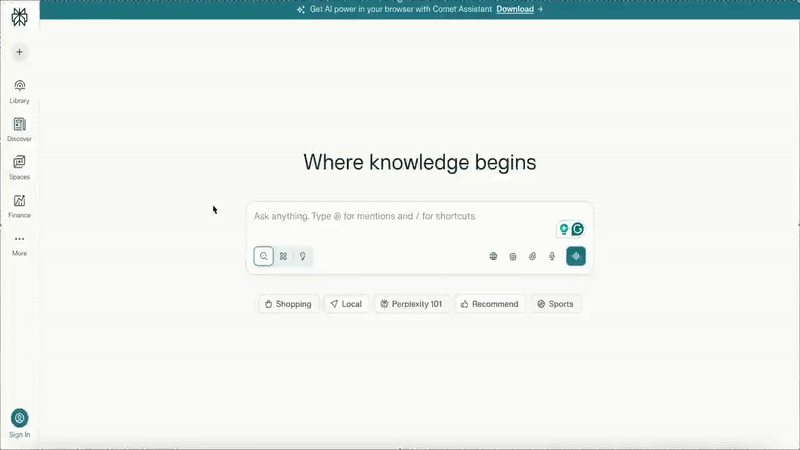The image size is (800, 450).
Task: Click the Sign In avatar icon
Action: tap(19, 418)
